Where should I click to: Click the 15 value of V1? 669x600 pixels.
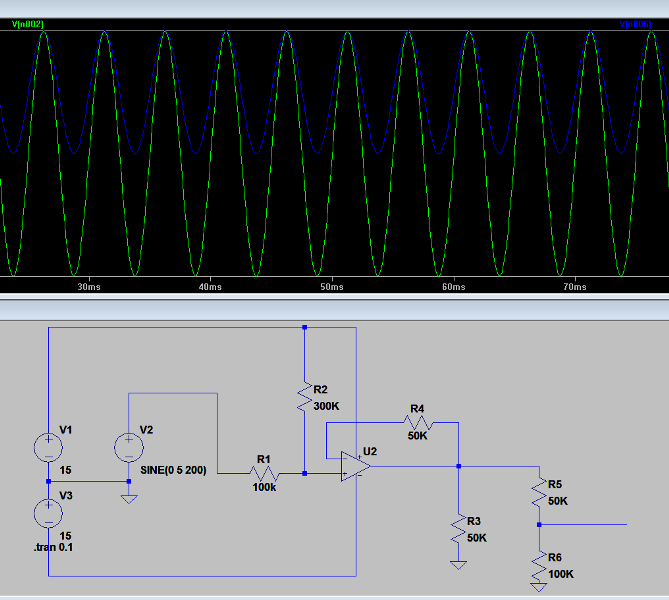(x=65, y=470)
